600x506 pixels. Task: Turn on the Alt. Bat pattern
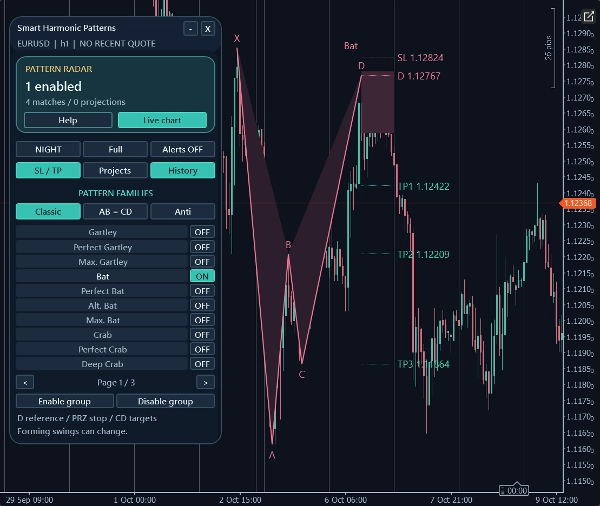202,305
